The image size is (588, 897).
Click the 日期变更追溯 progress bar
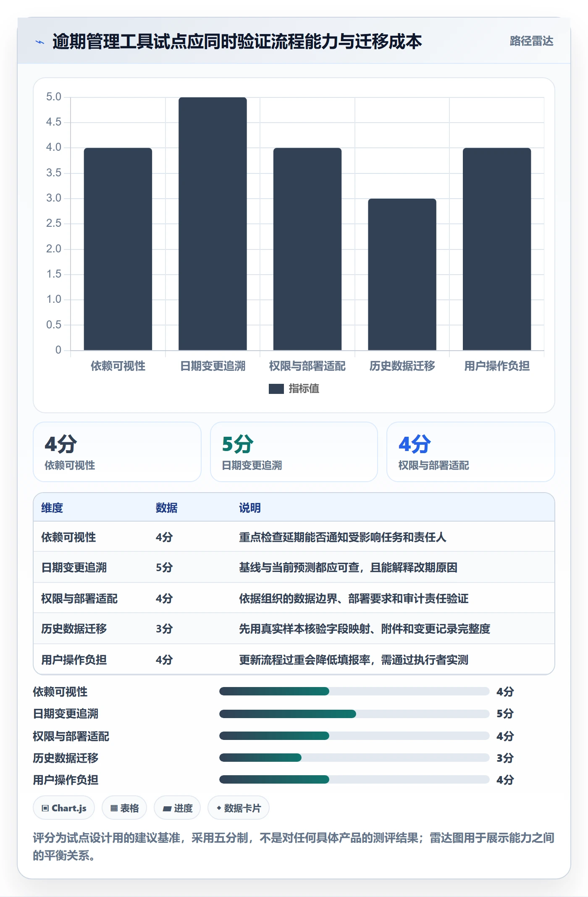354,713
